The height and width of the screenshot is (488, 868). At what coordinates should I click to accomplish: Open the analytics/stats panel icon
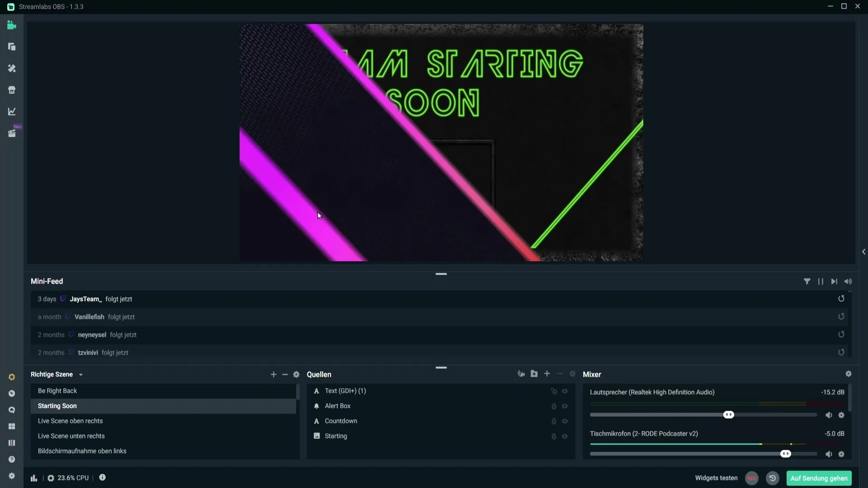click(11, 112)
